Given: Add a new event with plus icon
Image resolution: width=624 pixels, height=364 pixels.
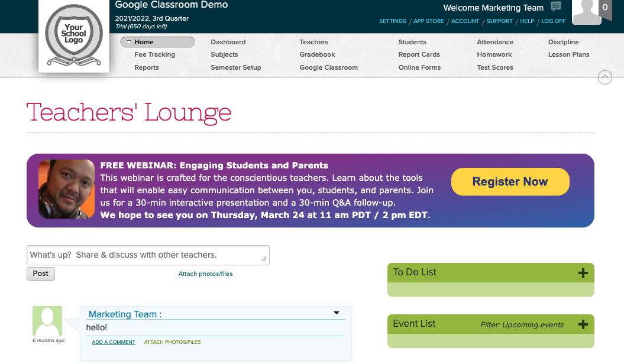Looking at the screenshot, I should point(583,324).
